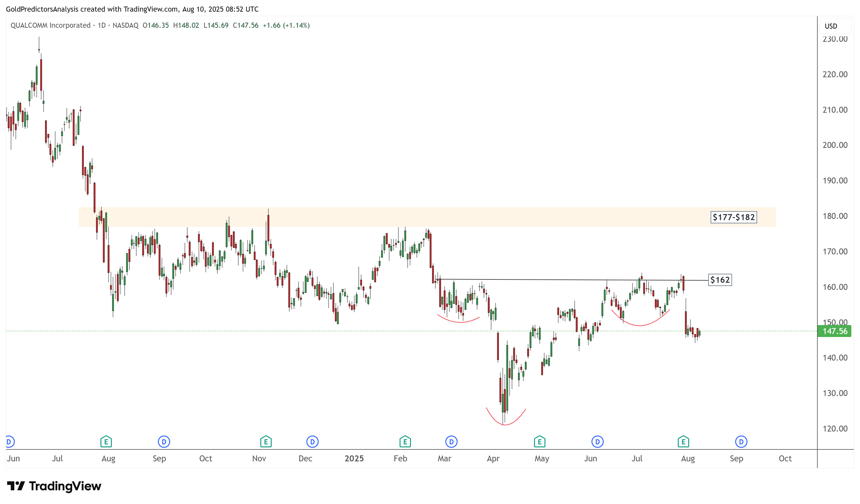Click the dividend marker above the Dec label

point(312,442)
